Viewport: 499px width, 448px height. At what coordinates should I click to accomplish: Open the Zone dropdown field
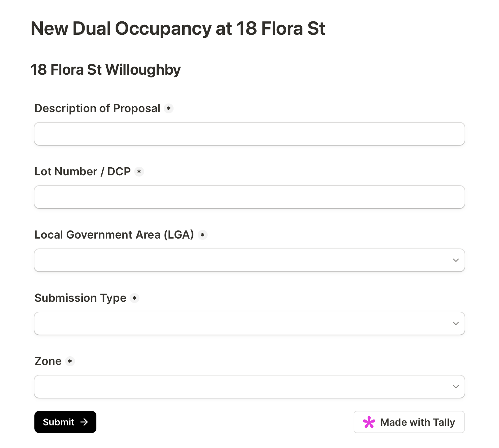coord(242,387)
